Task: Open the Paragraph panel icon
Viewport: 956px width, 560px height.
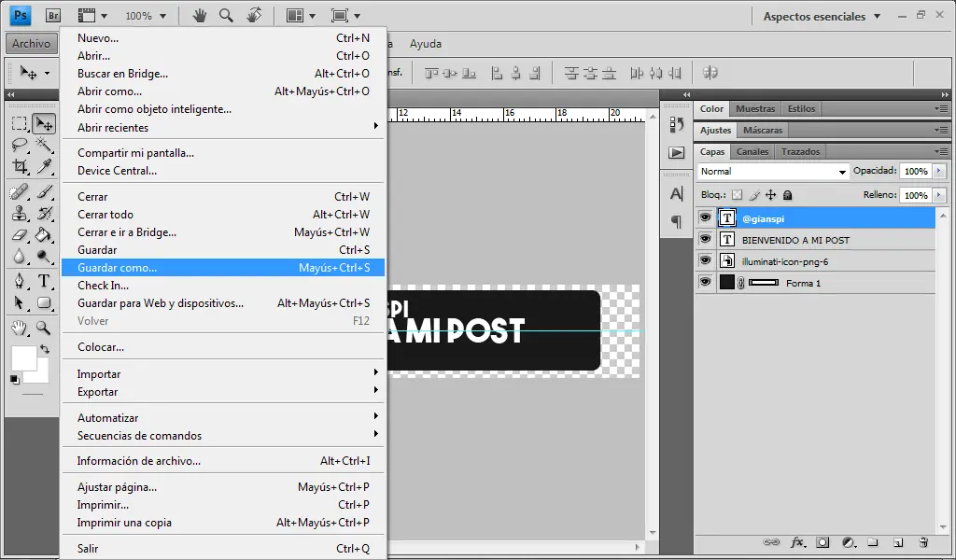Action: [x=677, y=221]
